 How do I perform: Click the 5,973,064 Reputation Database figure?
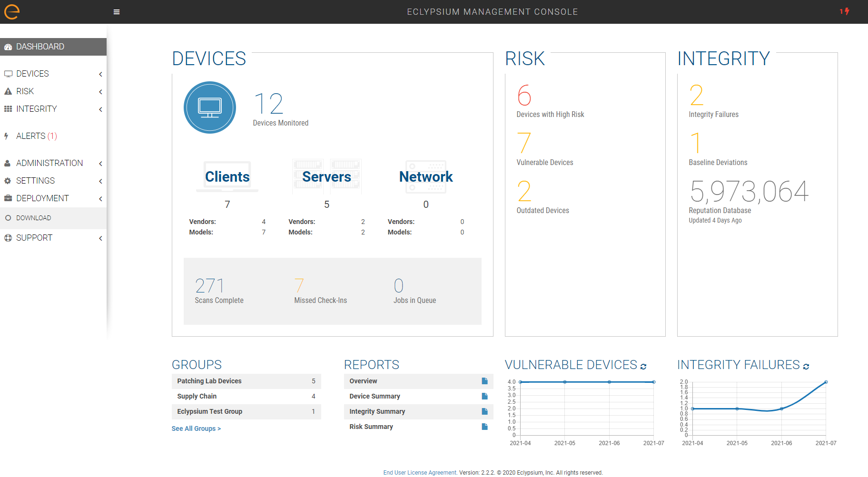749,192
